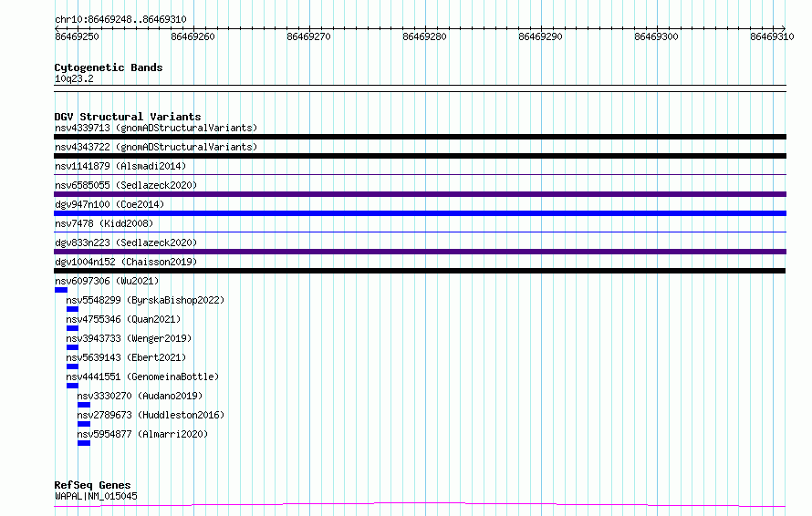Click the blue block under nsv5548299

tap(72, 309)
